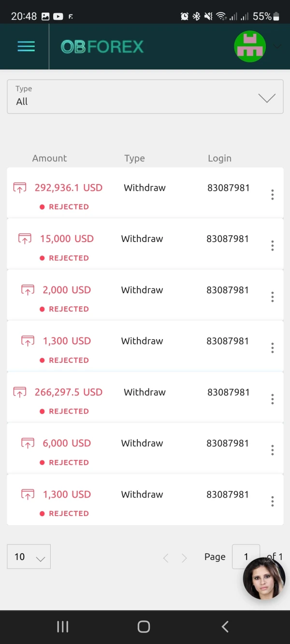Open options for 266,297.5 USD withdrawal
The image size is (290, 644).
[272, 399]
